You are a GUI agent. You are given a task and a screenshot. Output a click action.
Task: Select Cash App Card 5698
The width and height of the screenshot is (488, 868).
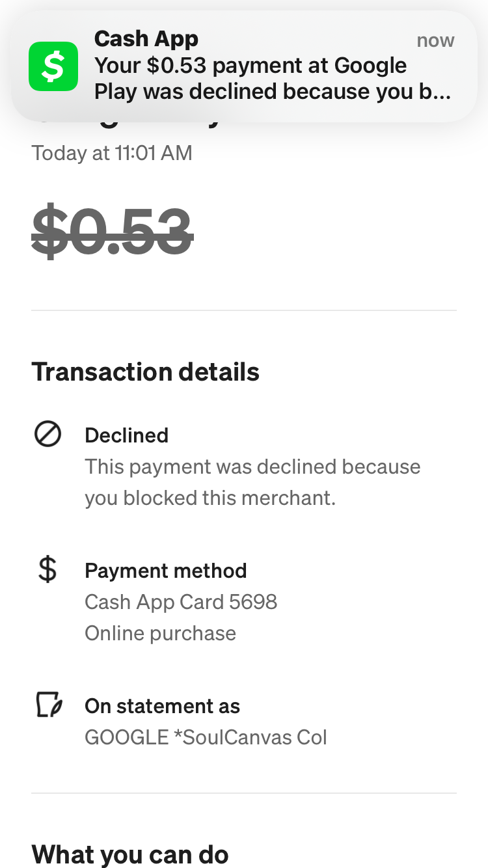tap(181, 602)
